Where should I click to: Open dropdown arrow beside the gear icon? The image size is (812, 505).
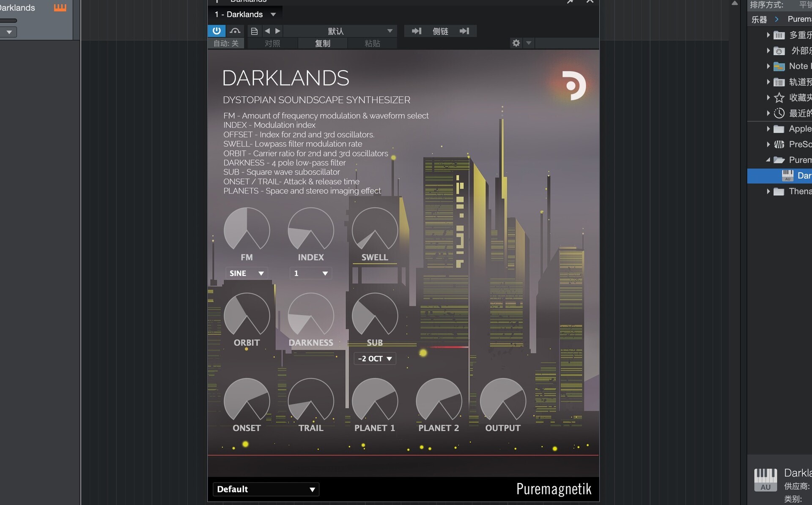pyautogui.click(x=529, y=43)
